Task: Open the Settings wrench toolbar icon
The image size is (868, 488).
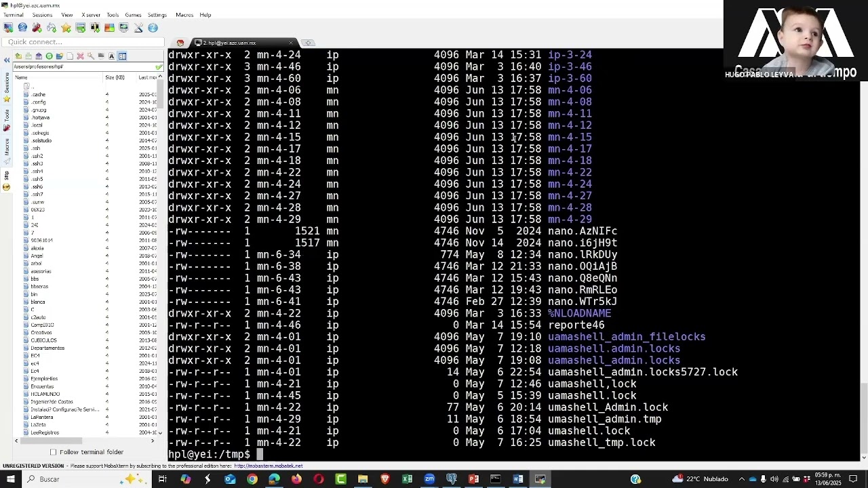Action: pyautogui.click(x=138, y=28)
